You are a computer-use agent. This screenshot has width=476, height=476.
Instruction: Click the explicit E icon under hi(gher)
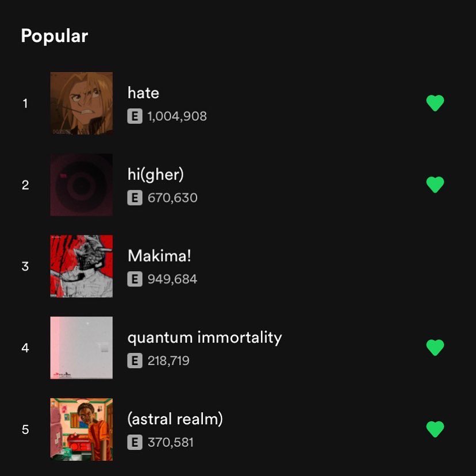(x=135, y=198)
